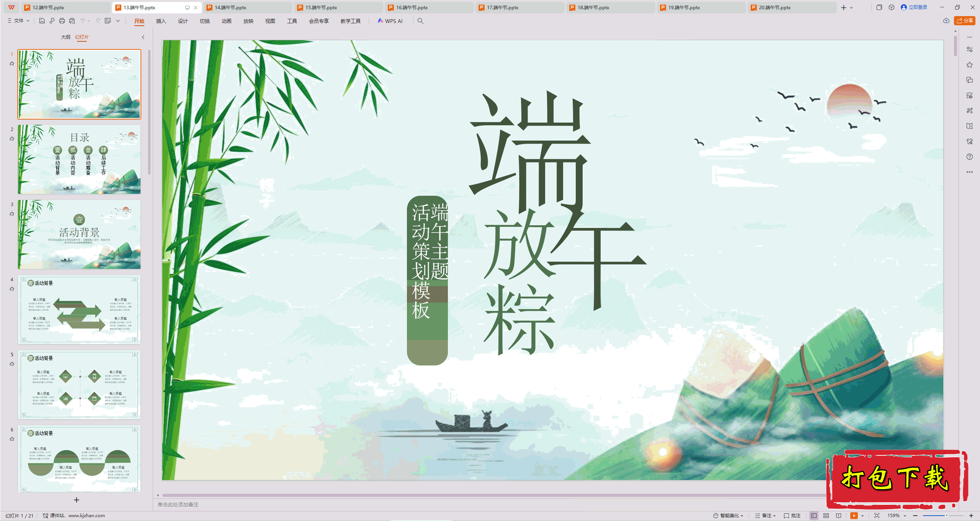The height and width of the screenshot is (521, 980).
Task: Switch to reading view mode
Action: [839, 516]
